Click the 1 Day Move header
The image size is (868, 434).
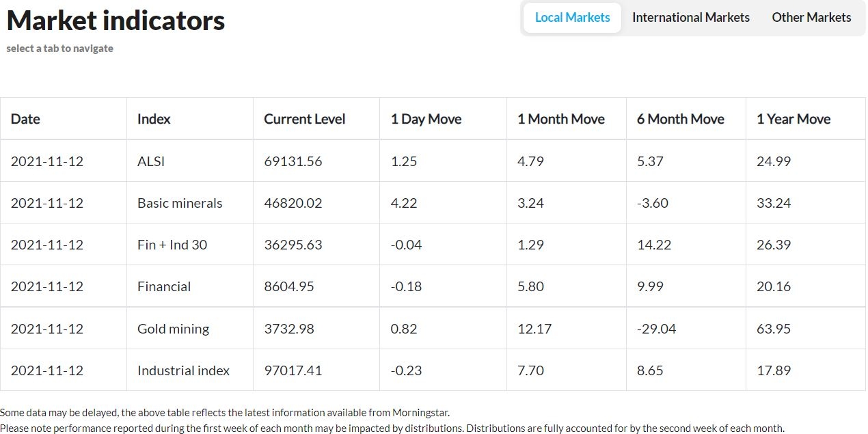click(426, 119)
